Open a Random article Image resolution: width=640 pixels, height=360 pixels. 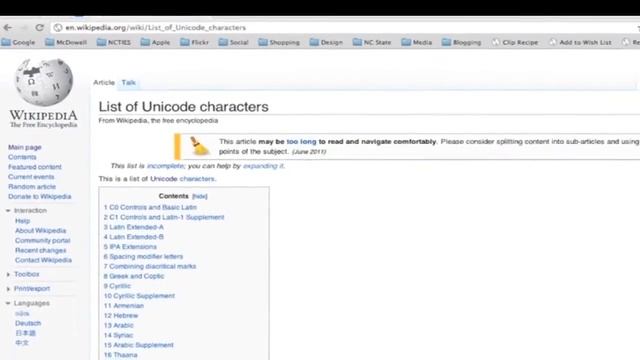[32, 187]
